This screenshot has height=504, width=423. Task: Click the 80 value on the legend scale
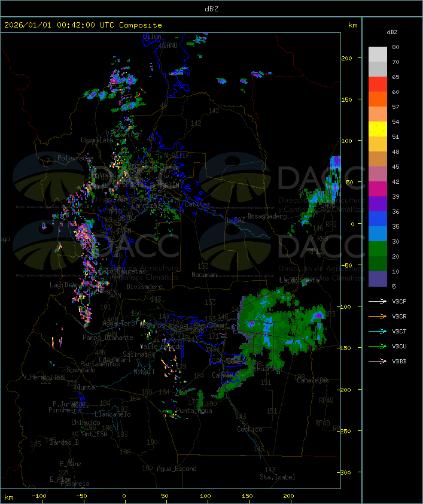pos(395,47)
